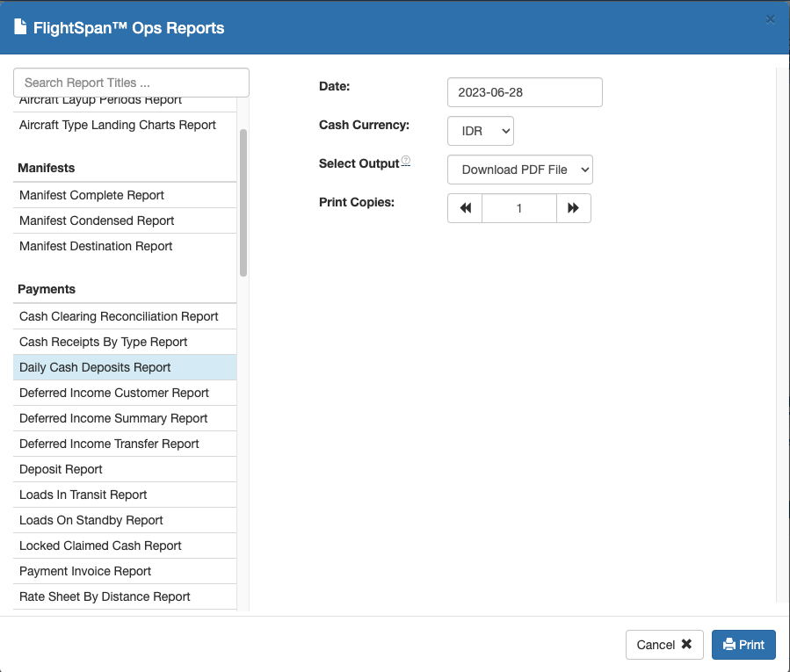Select Daily Cash Deposits Report
The width and height of the screenshot is (790, 672).
125,367
